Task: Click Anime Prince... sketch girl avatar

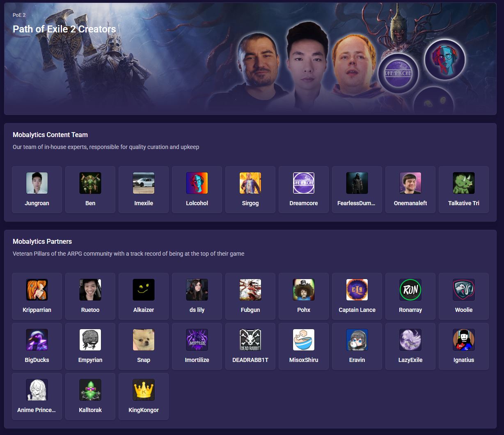Action: coord(37,390)
